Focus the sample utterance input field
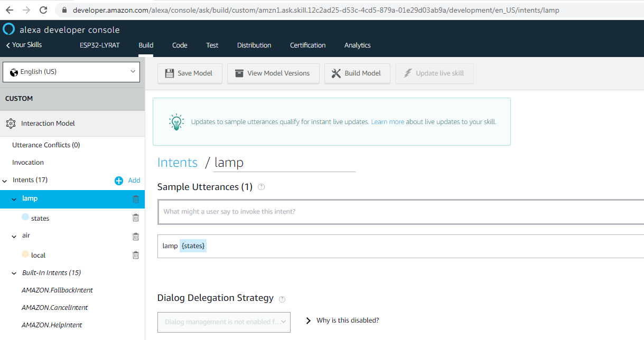The height and width of the screenshot is (340, 644). [x=400, y=212]
